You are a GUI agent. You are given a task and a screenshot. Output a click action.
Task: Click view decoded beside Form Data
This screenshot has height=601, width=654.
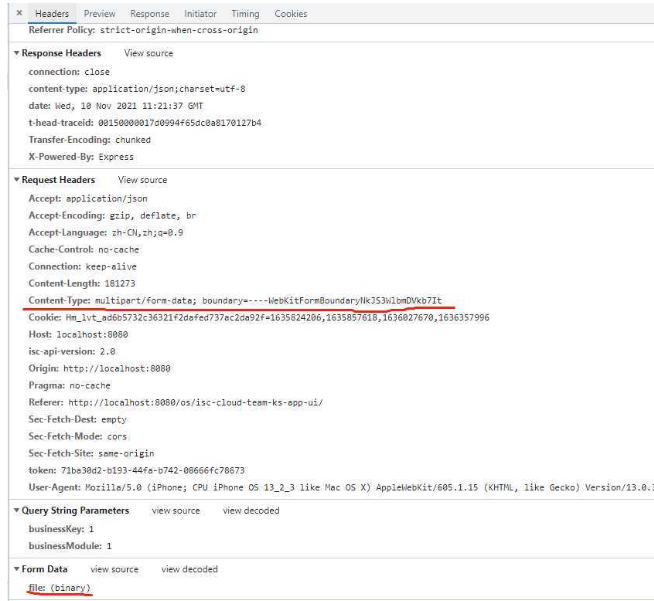point(189,569)
